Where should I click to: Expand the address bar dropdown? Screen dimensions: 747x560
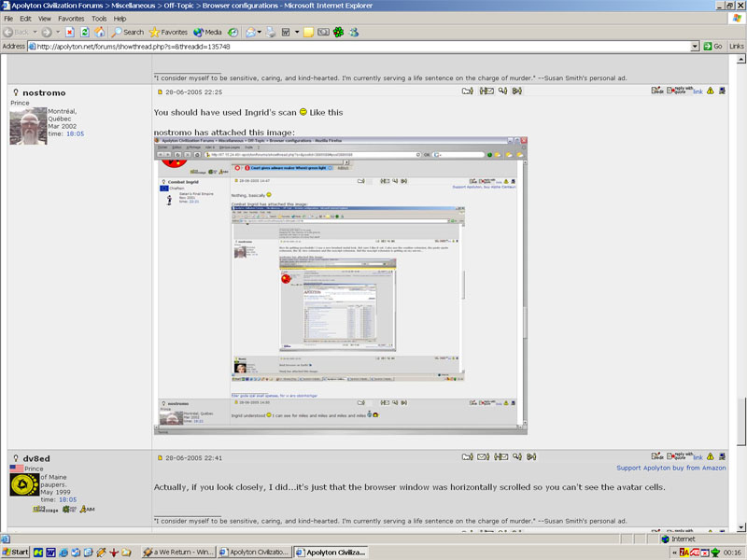click(695, 46)
